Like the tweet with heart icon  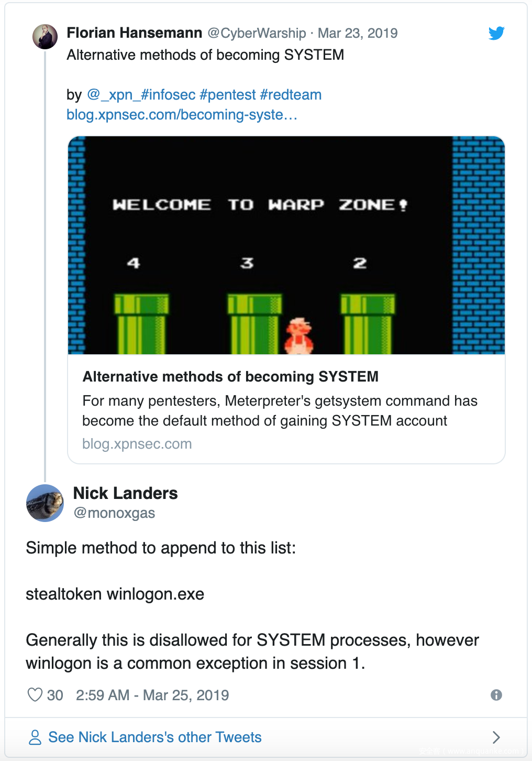[35, 695]
